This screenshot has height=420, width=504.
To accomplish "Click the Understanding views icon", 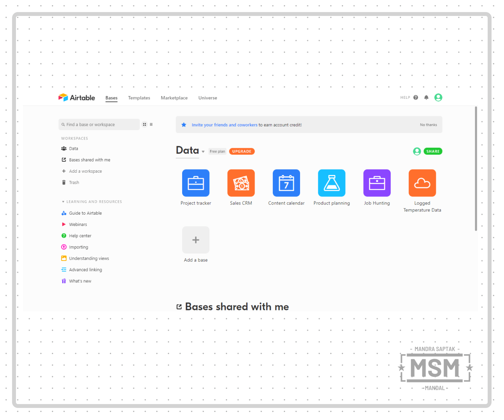I will coord(64,258).
